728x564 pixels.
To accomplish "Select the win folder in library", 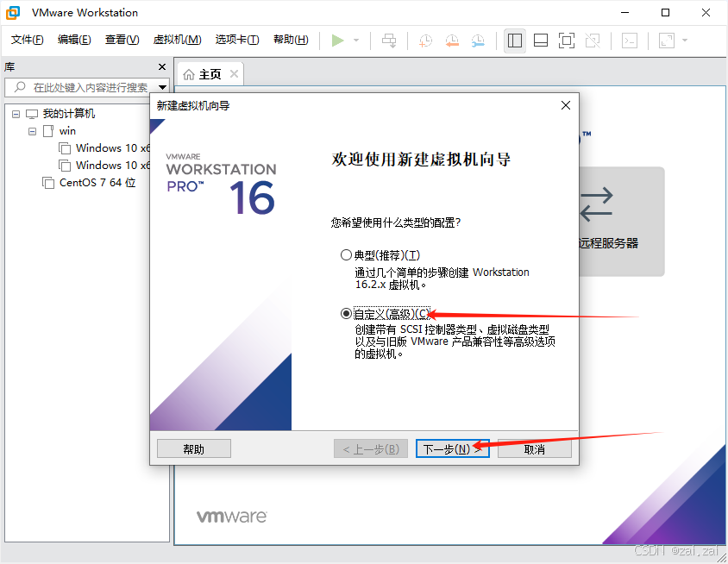I will 67,131.
